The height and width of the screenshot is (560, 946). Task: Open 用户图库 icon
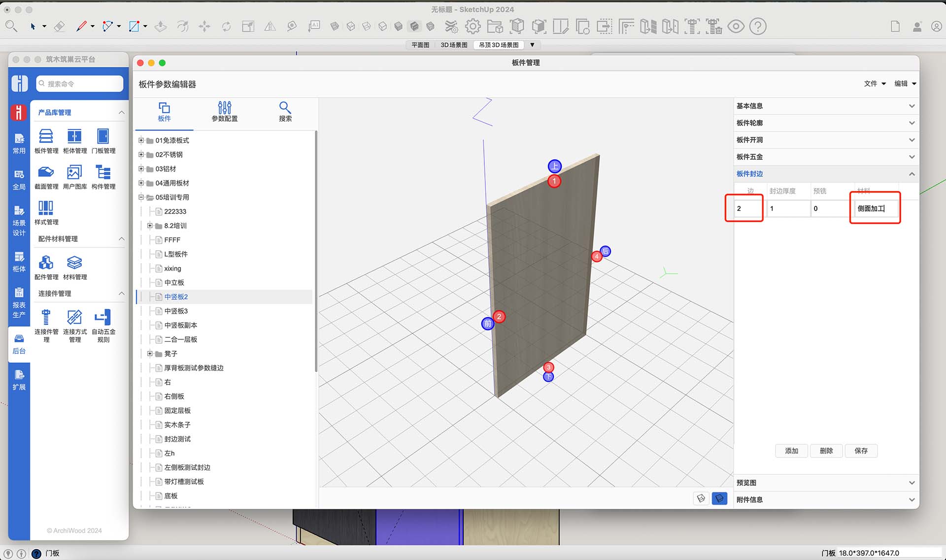[75, 177]
